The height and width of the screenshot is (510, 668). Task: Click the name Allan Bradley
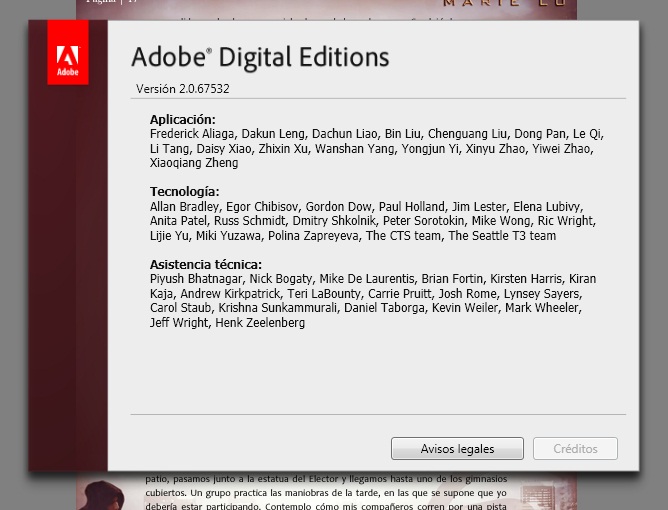coord(184,207)
